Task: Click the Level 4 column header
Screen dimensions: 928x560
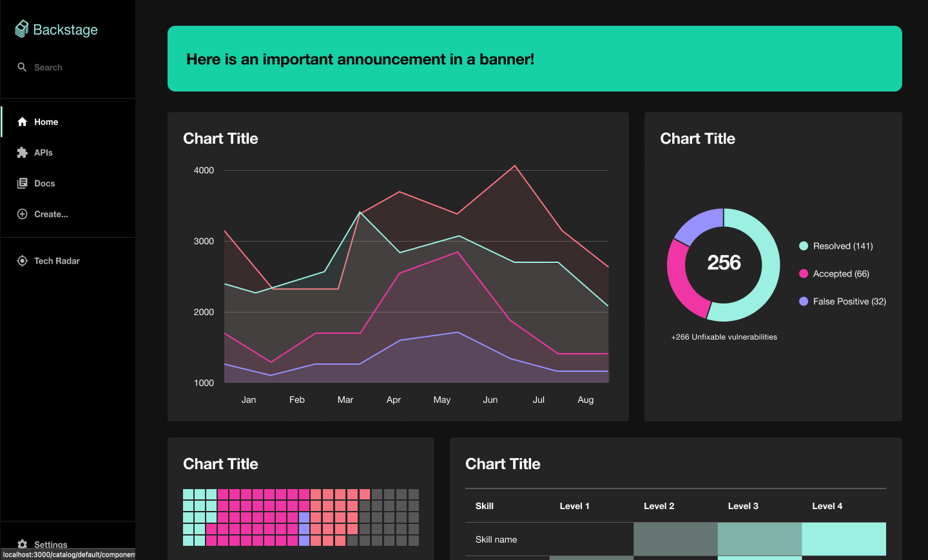Action: (827, 506)
